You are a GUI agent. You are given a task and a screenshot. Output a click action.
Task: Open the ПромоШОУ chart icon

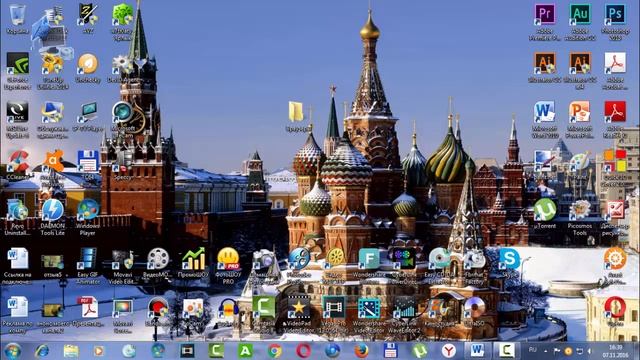(x=193, y=262)
